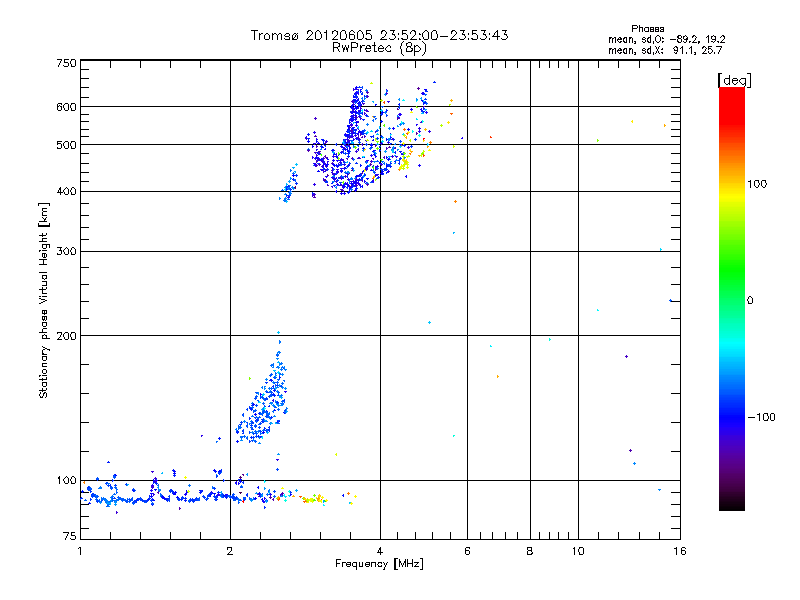Click the colorbar '100' tick label
Image resolution: width=800 pixels, height=600 pixels.
pyautogui.click(x=757, y=184)
